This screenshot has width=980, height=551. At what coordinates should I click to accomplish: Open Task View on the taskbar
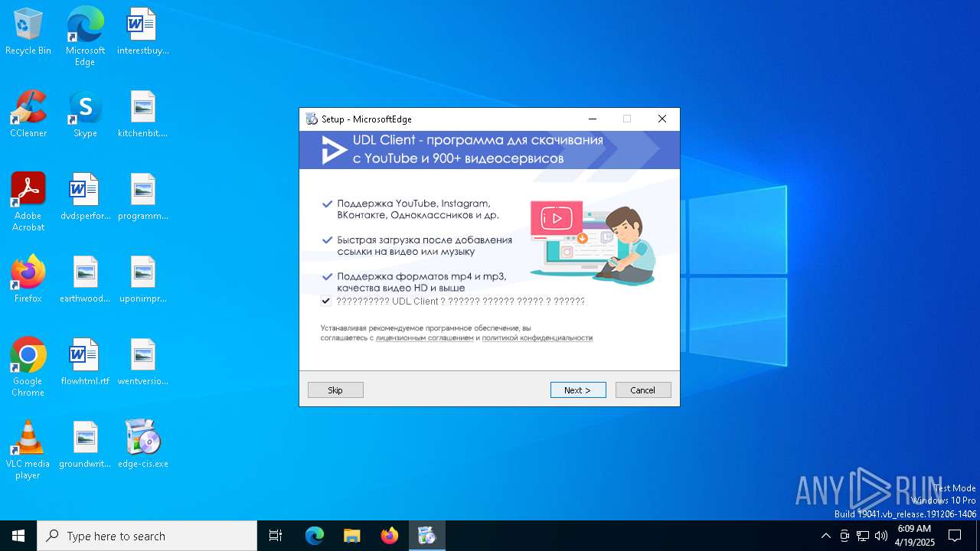tap(276, 536)
